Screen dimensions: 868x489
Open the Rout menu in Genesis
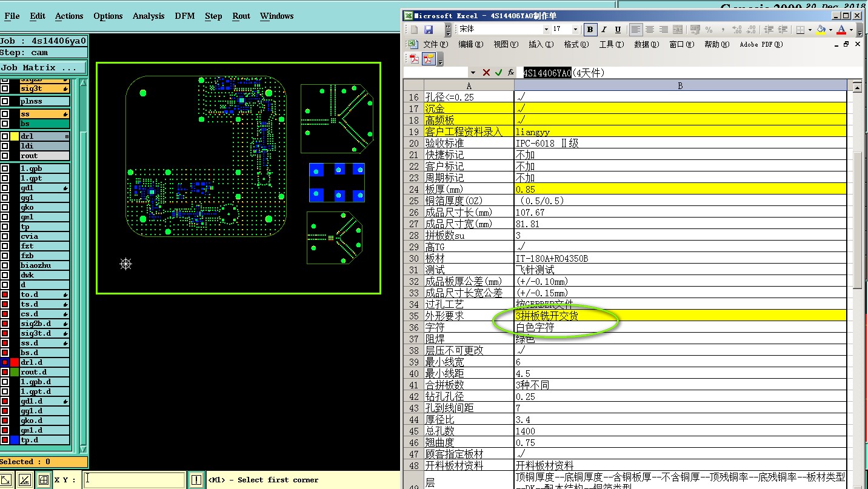pos(241,16)
